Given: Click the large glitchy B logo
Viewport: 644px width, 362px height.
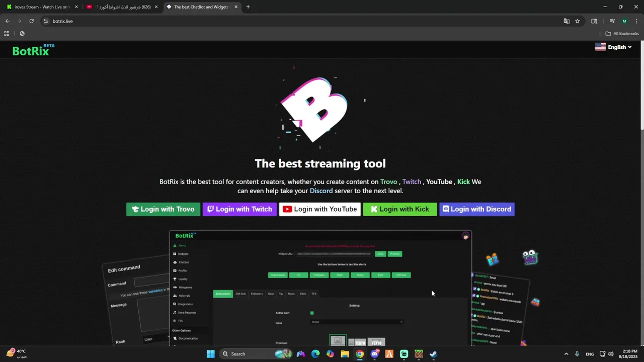Looking at the screenshot, I should (x=314, y=109).
